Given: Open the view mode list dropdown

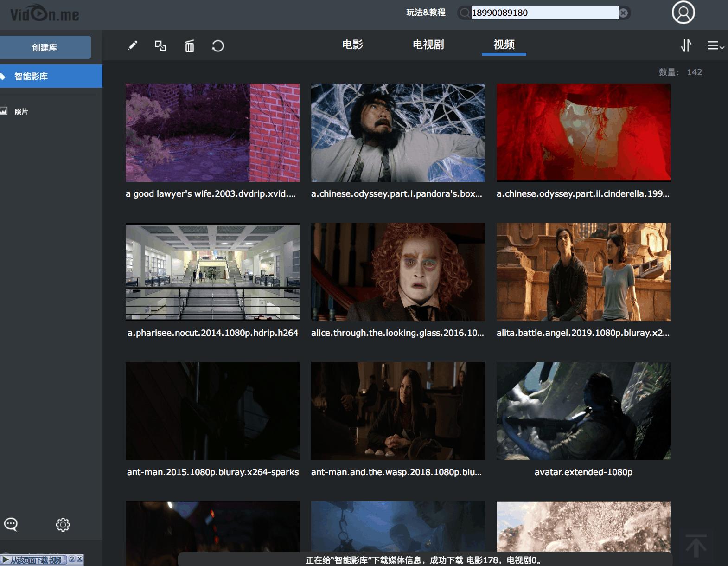Looking at the screenshot, I should (715, 45).
